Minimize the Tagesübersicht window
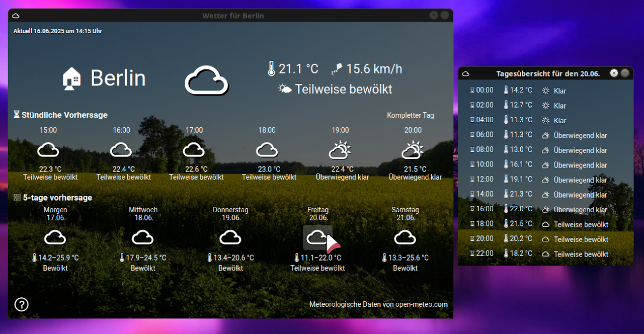 click(x=625, y=73)
